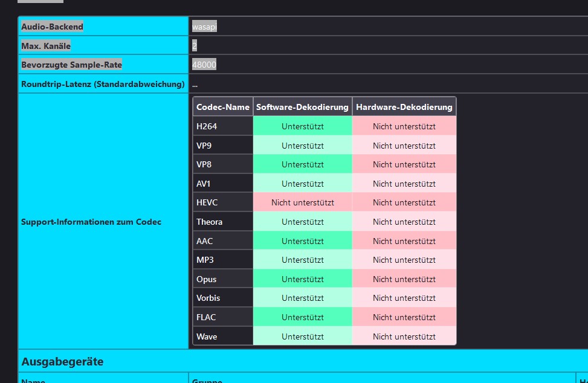Select the Opus codec name cell

point(223,279)
